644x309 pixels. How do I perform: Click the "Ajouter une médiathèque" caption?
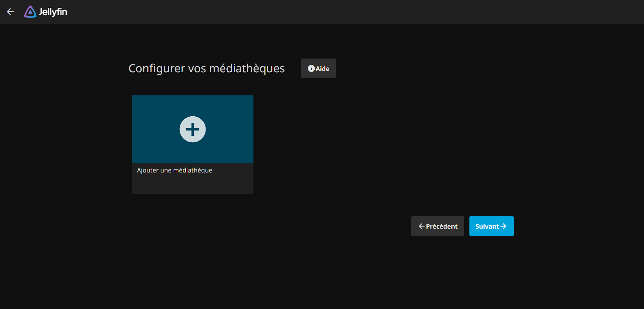click(x=174, y=170)
